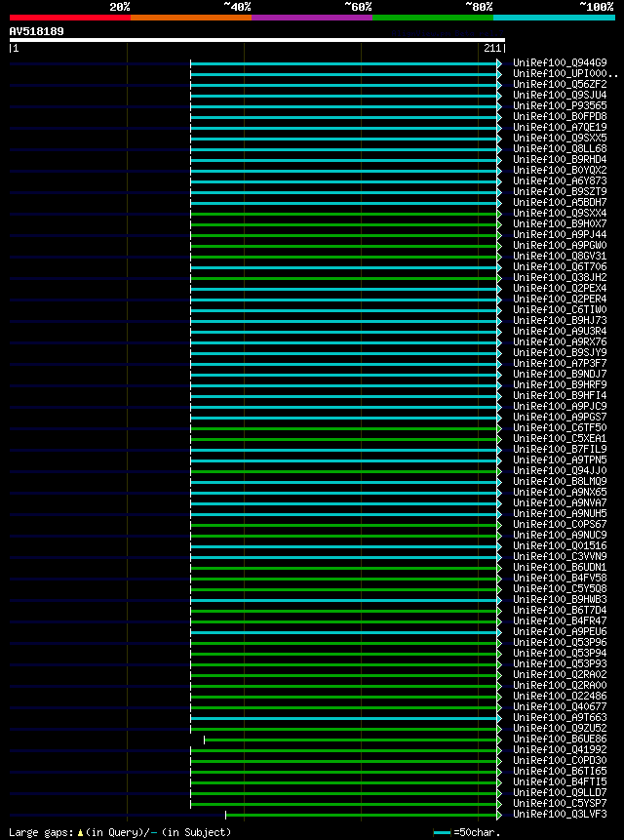Select hit UniRef100_Q53P96

[x=560, y=642]
